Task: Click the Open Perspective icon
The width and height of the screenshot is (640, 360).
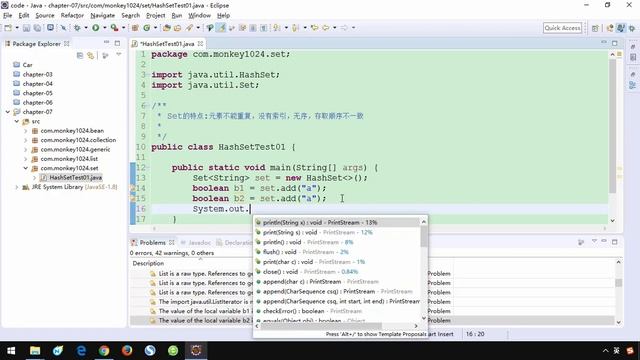Action: [596, 28]
